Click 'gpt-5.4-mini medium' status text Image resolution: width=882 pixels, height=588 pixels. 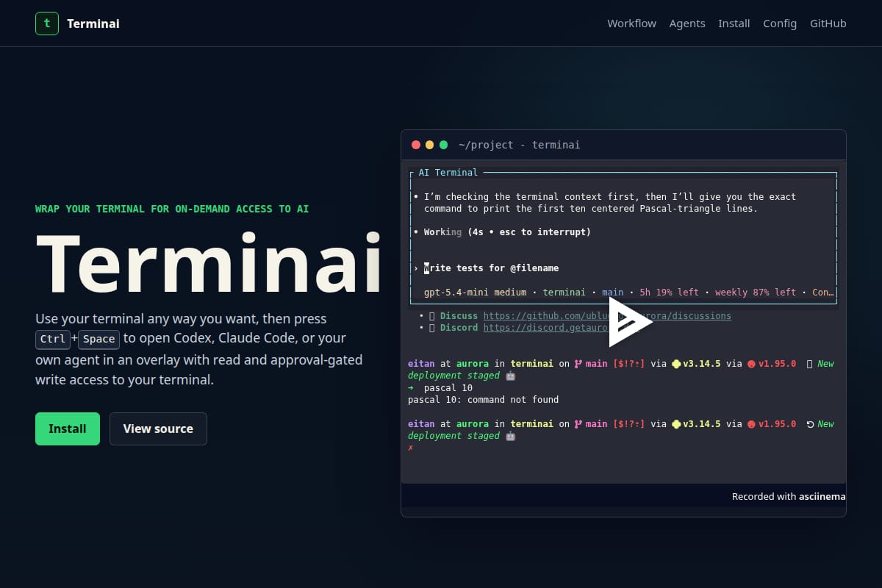pos(475,293)
